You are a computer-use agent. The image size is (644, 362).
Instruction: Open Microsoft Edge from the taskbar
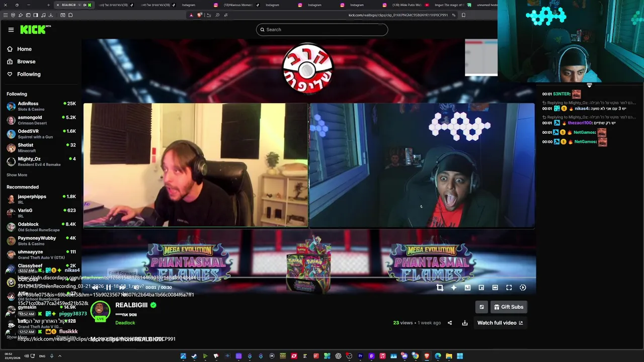(438, 356)
